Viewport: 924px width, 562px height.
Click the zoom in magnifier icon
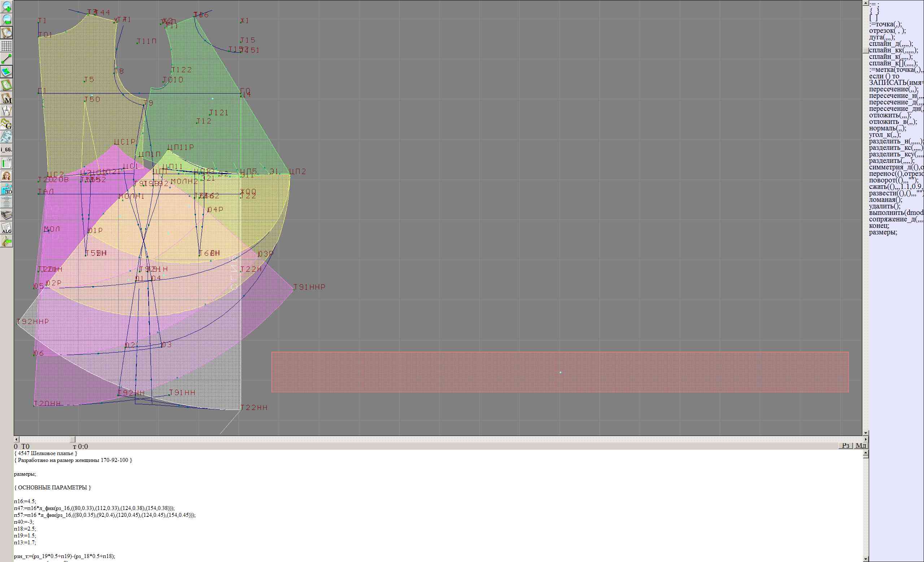[6, 7]
